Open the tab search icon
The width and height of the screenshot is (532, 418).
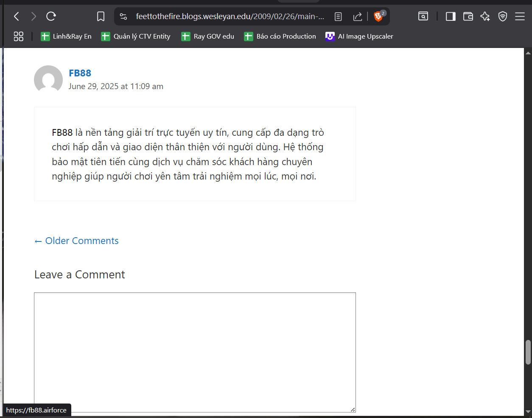423,17
